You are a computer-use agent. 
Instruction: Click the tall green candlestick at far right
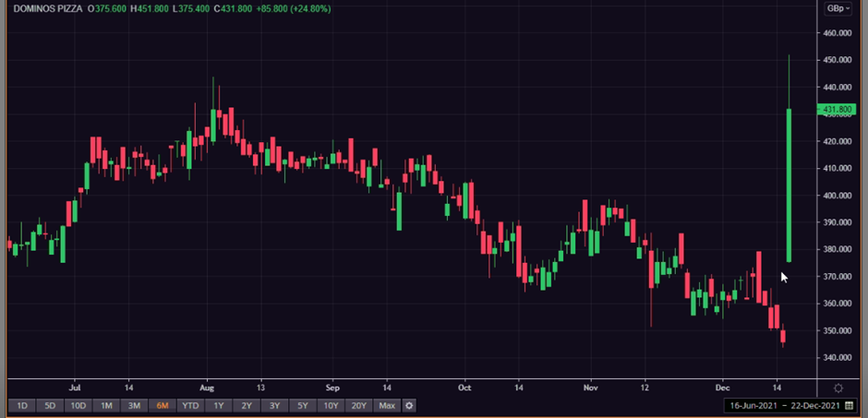(x=789, y=185)
